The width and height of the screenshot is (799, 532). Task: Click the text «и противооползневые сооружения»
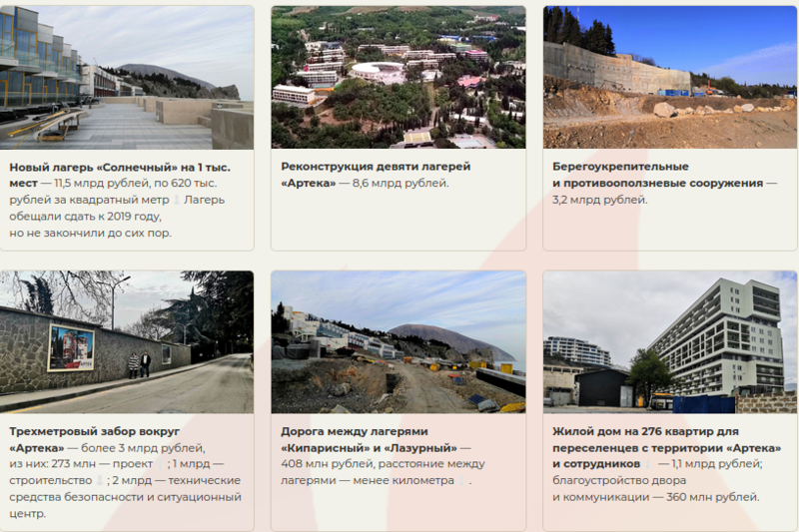(657, 183)
